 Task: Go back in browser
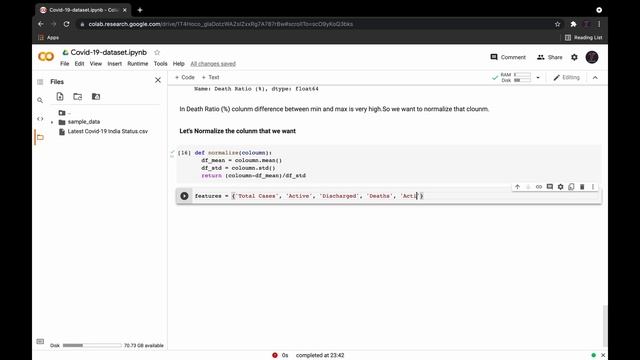[41, 24]
